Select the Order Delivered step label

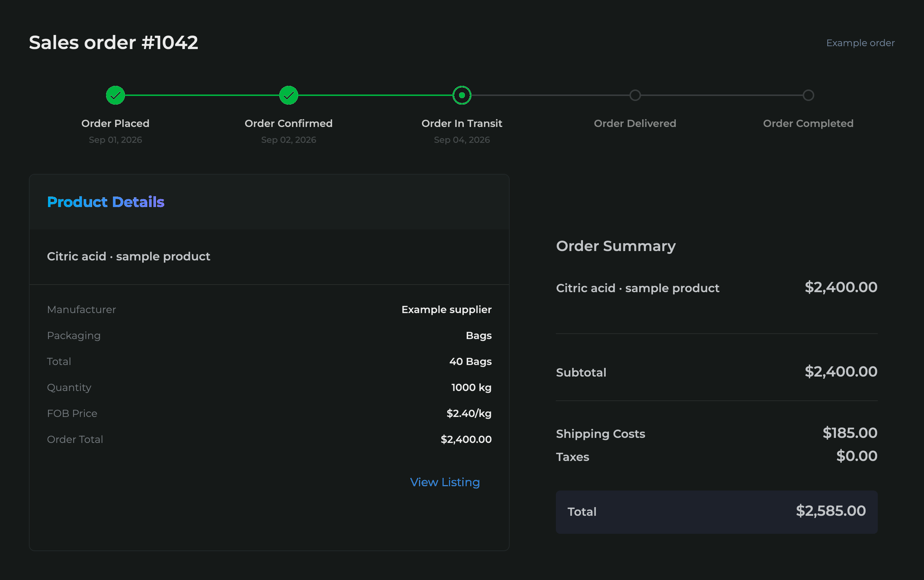pos(635,123)
